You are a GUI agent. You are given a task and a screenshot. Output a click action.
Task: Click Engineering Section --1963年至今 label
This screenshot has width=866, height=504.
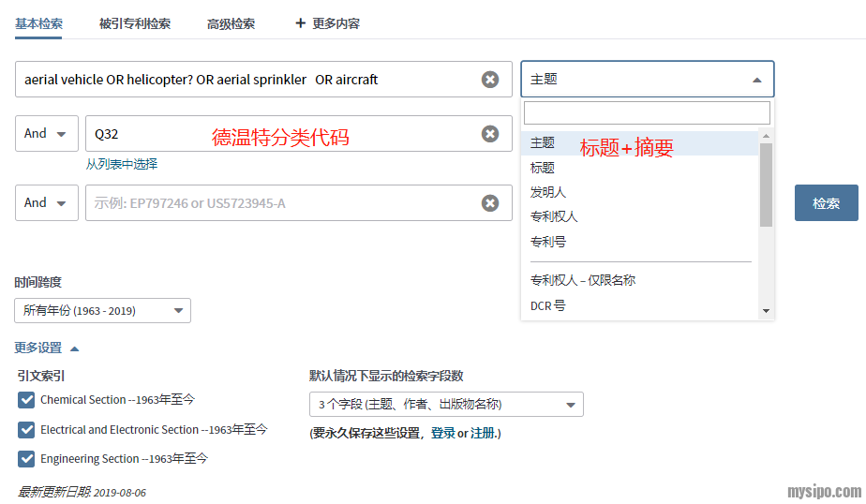pos(124,459)
